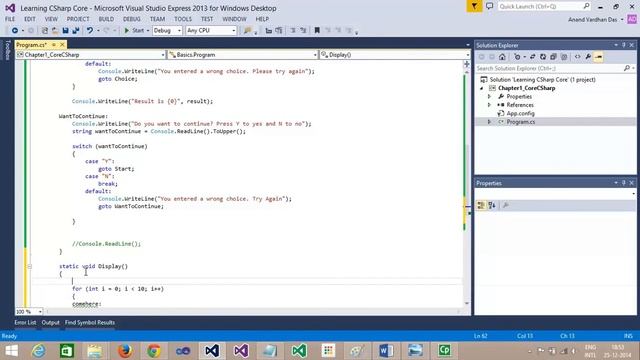Click the Anand Vardhan Das account name
Screen dimensions: 640x360
593,19
